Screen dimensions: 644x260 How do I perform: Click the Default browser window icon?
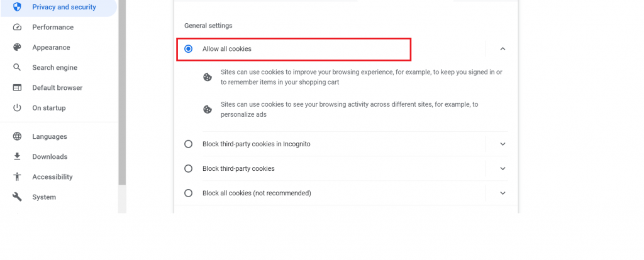pyautogui.click(x=18, y=87)
